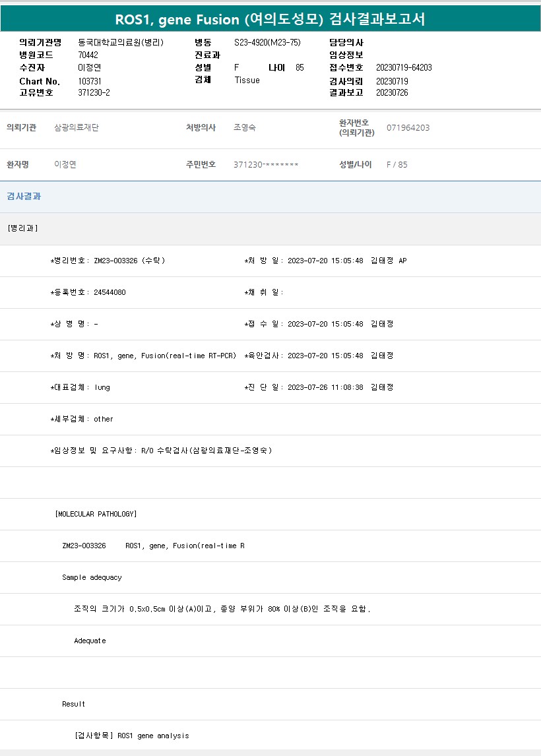This screenshot has width=541, height=756.
Task: Click the ROS1 gene analysis test item line
Action: tap(132, 736)
